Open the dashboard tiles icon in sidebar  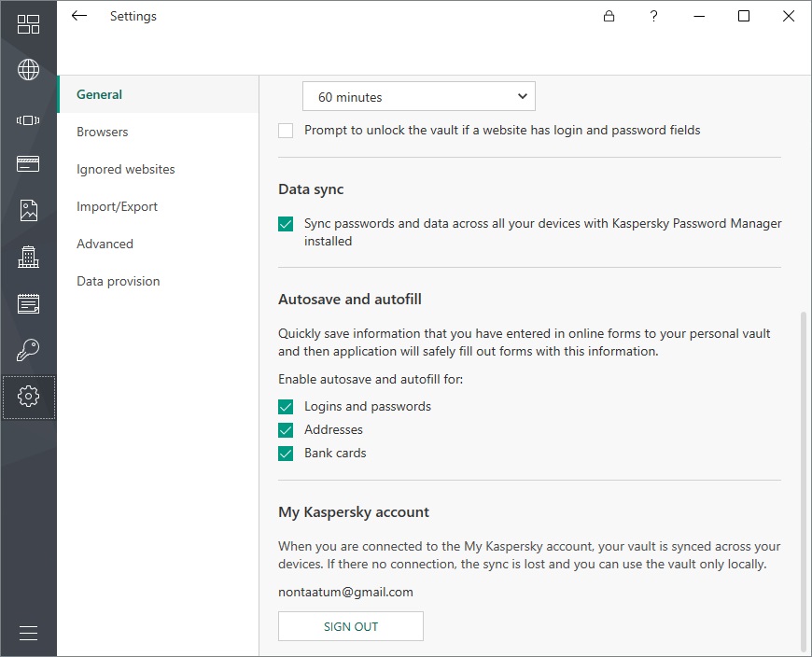pos(28,24)
